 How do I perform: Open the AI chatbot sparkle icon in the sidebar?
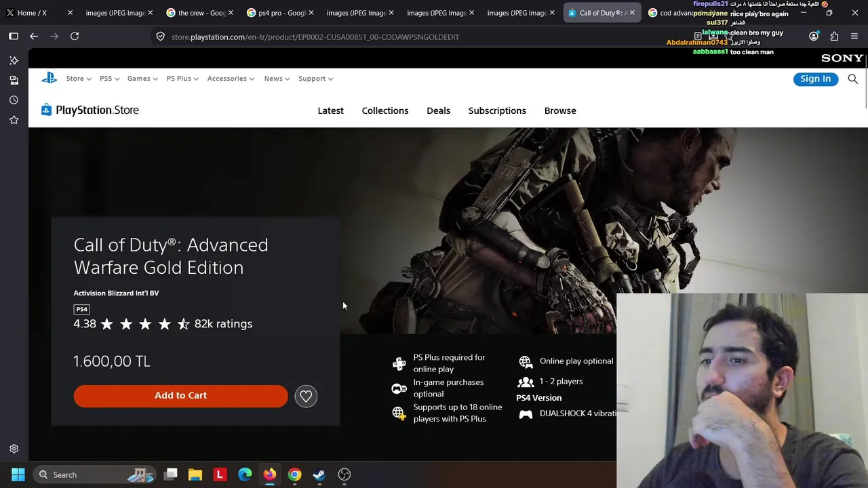click(x=14, y=60)
